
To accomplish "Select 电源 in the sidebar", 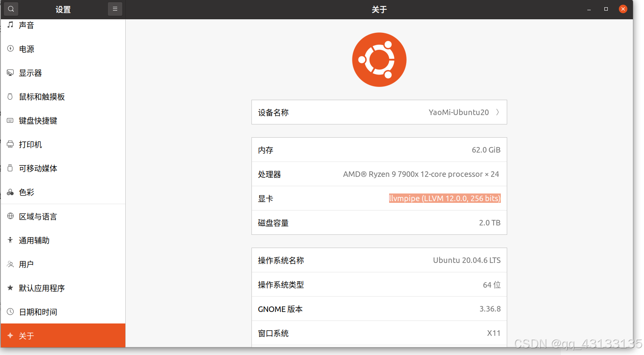I will click(x=63, y=49).
